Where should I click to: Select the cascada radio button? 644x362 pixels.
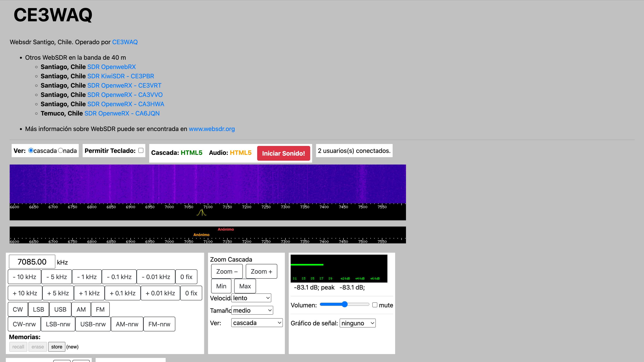31,150
